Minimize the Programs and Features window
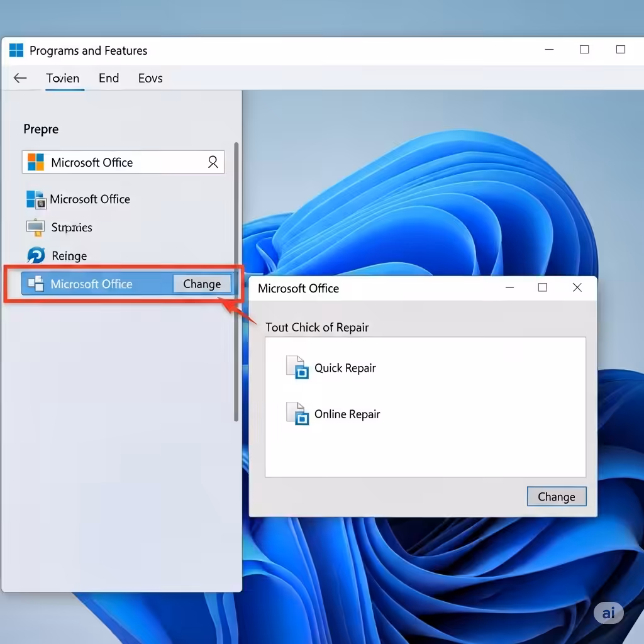 [549, 49]
